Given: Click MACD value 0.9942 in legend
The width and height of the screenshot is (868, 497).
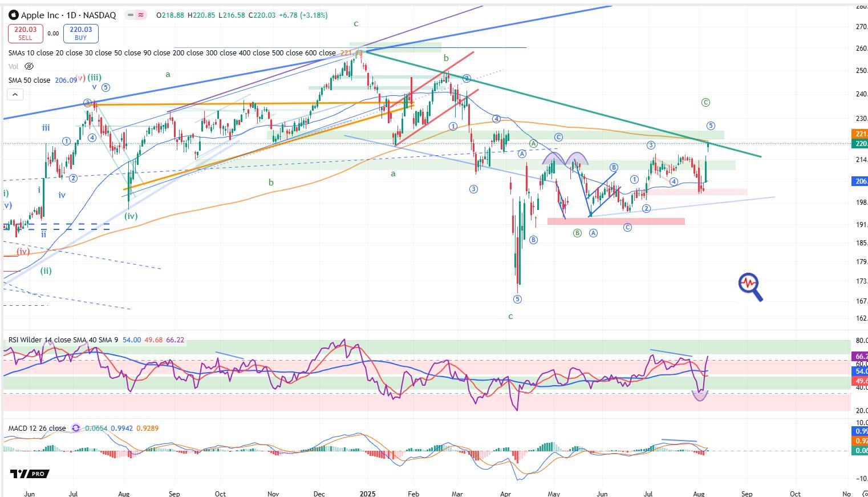Looking at the screenshot, I should [121, 428].
